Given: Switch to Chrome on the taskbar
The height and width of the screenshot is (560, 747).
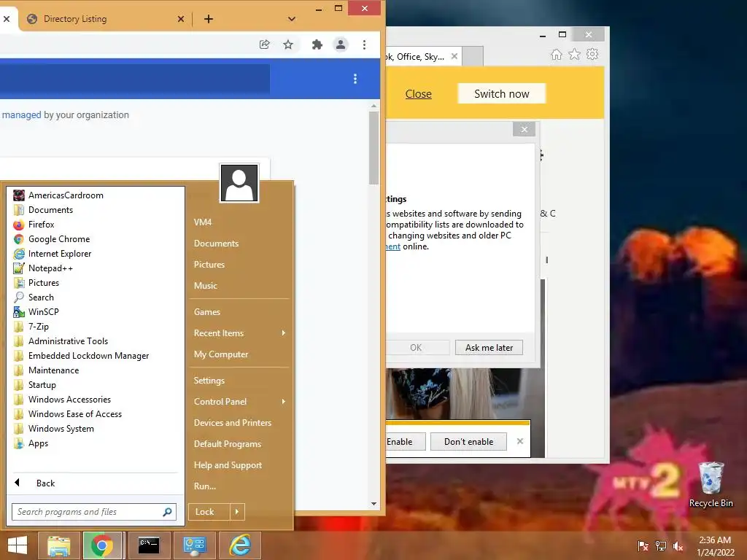Looking at the screenshot, I should [102, 545].
